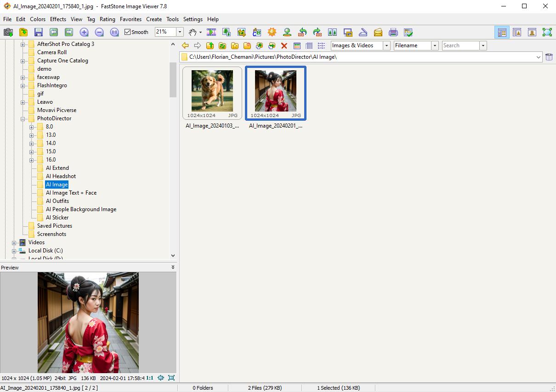Expand the 8.0 folder node
Viewport: 556px width, 392px height.
tap(31, 127)
